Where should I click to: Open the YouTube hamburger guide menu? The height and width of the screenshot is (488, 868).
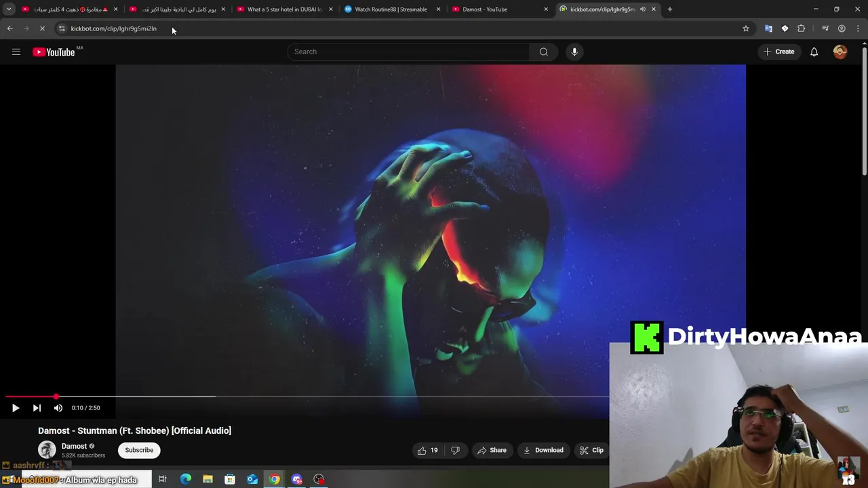click(x=16, y=52)
